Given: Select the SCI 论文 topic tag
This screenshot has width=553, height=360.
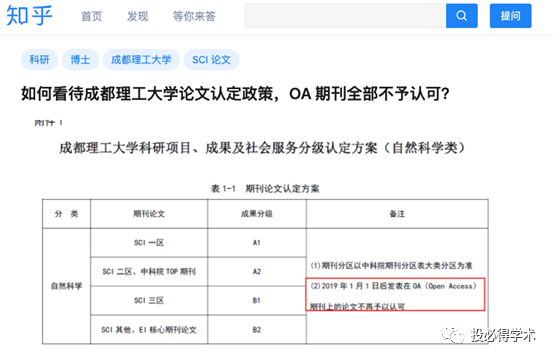Looking at the screenshot, I should [x=212, y=60].
